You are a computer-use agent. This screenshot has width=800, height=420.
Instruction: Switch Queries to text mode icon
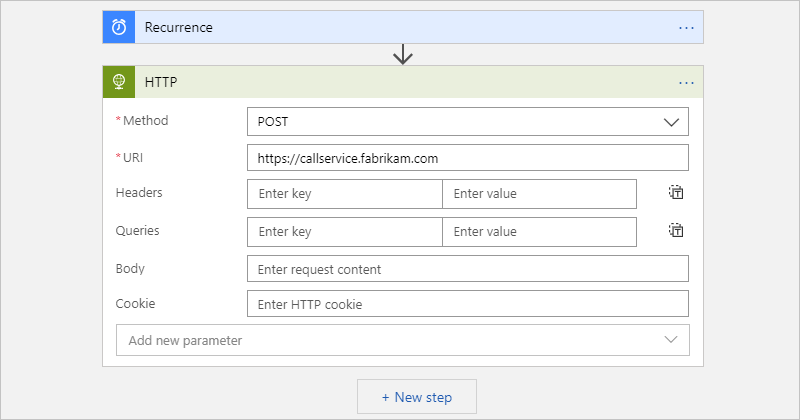(x=676, y=231)
